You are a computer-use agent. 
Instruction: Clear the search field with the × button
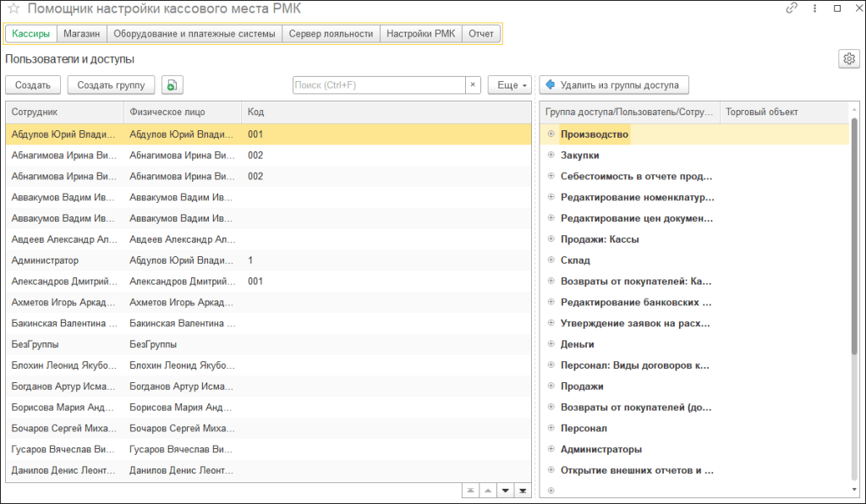(473, 85)
